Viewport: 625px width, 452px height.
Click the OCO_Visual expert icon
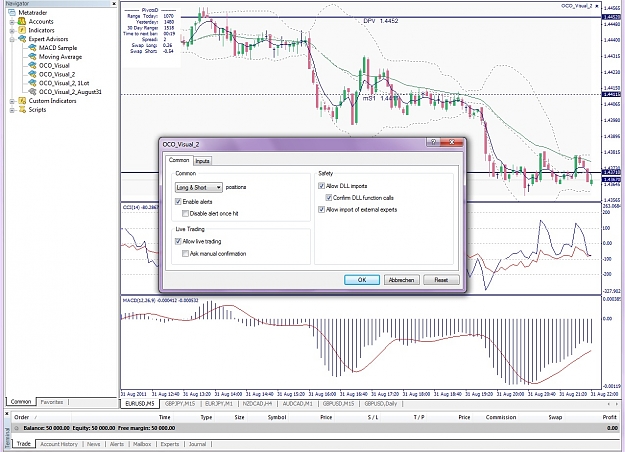click(32, 65)
